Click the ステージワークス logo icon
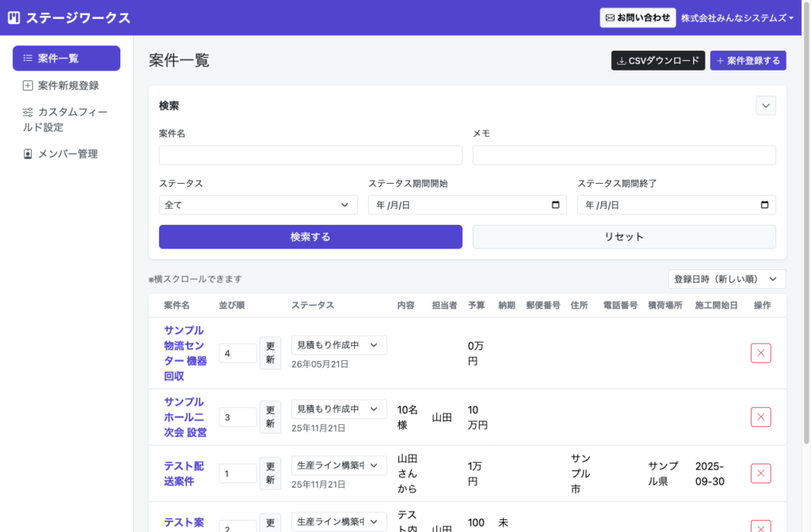 (x=14, y=17)
